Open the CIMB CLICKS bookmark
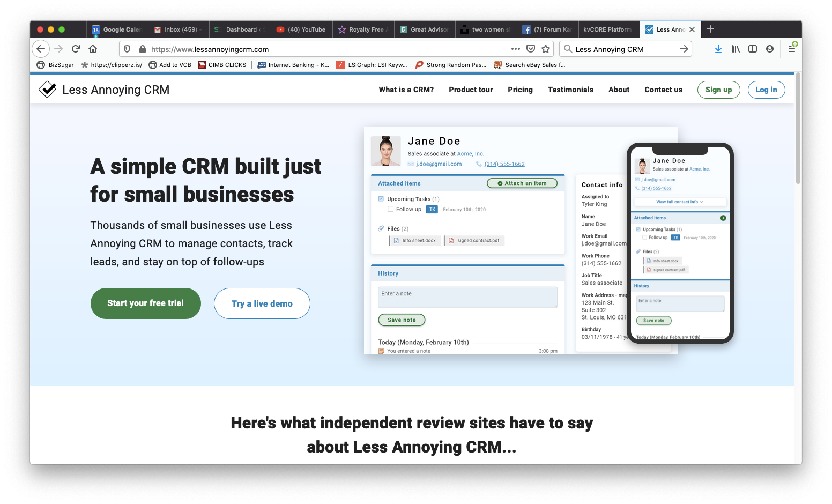This screenshot has width=832, height=504. coord(222,65)
